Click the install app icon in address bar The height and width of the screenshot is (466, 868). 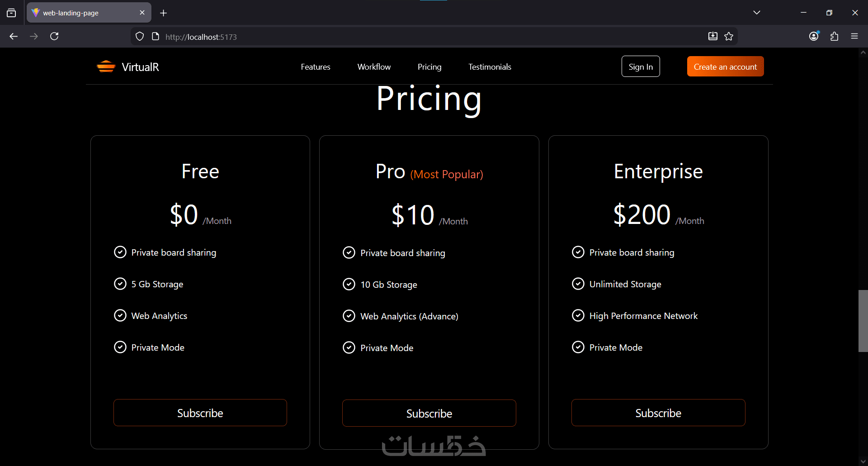pos(712,36)
